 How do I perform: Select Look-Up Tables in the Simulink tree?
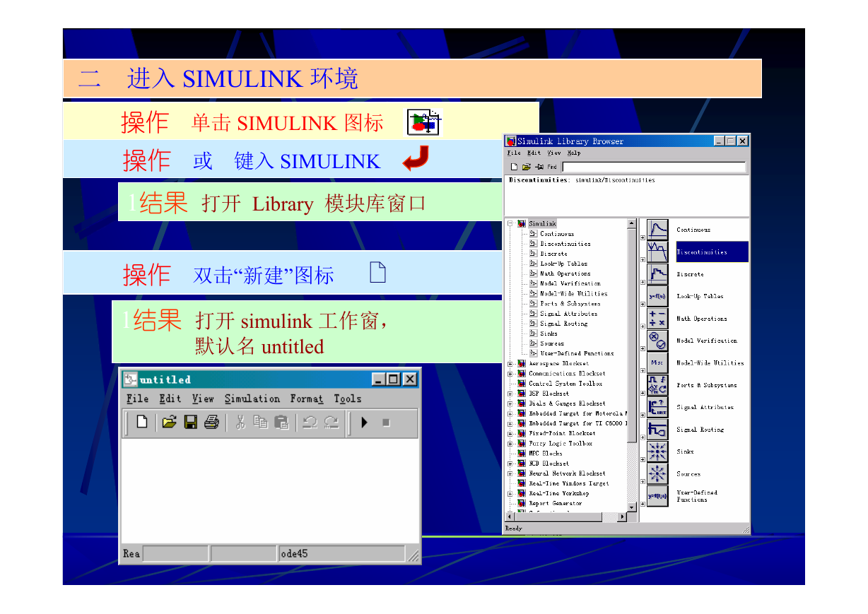(564, 264)
